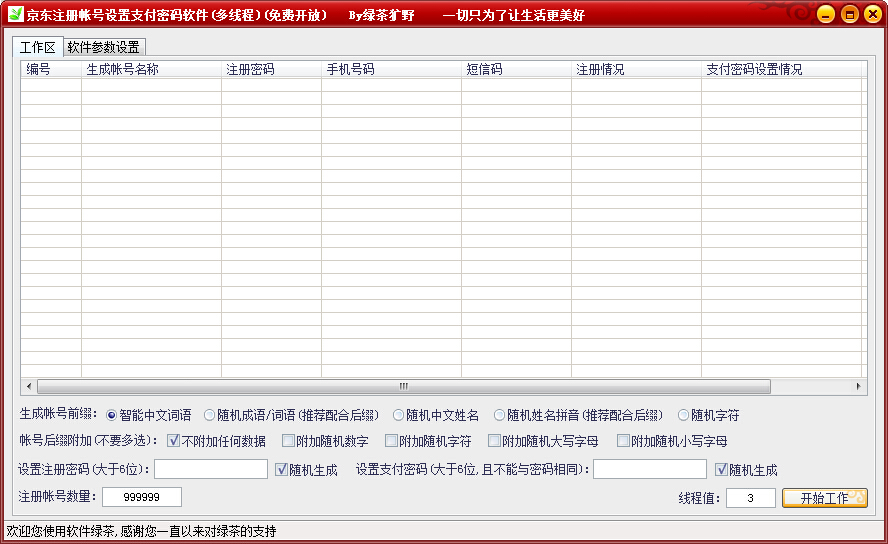Toggle 随机生成 for registration password
This screenshot has width=888, height=544.
coord(281,470)
